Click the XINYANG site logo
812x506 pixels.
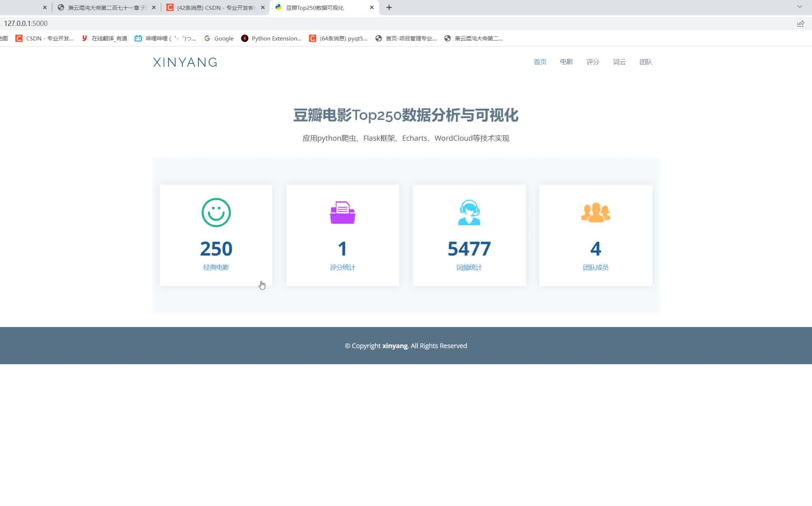185,62
